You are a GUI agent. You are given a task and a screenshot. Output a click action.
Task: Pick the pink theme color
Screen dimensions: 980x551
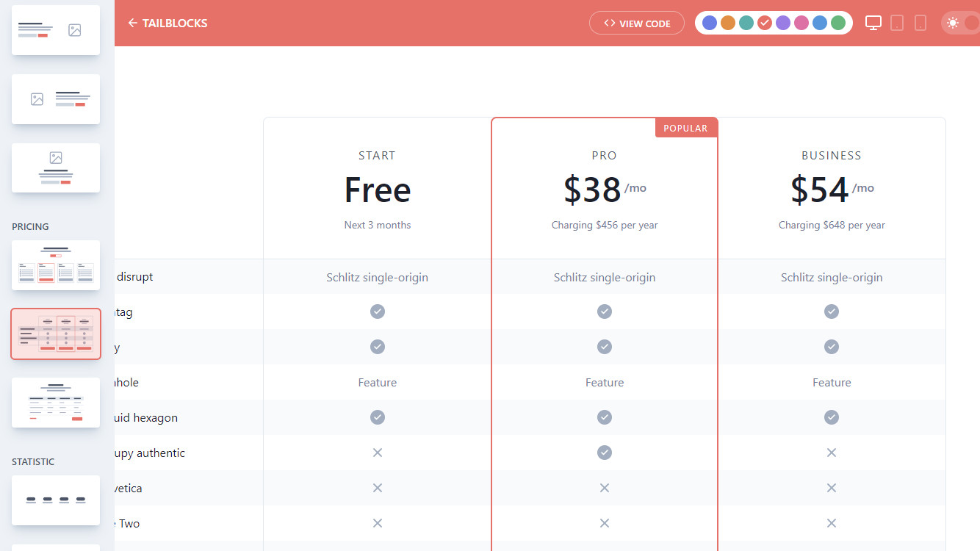(x=801, y=23)
